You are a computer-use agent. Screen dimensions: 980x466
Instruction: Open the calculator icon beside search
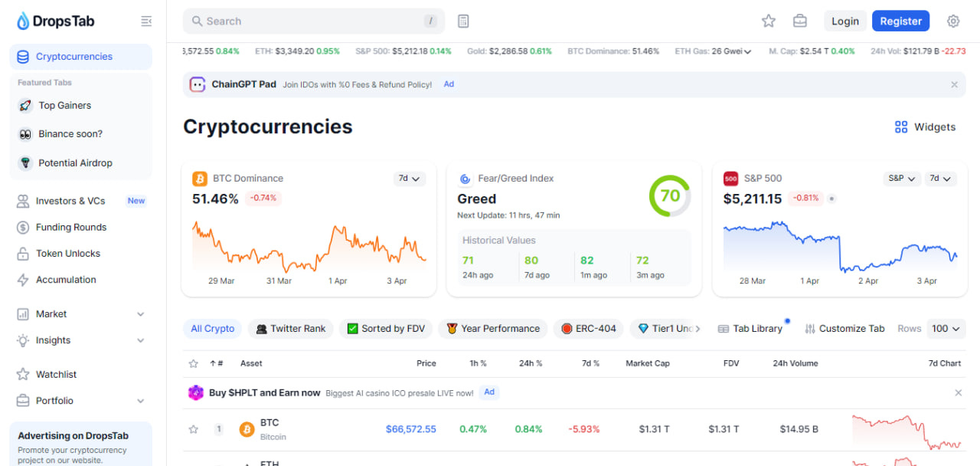point(463,21)
